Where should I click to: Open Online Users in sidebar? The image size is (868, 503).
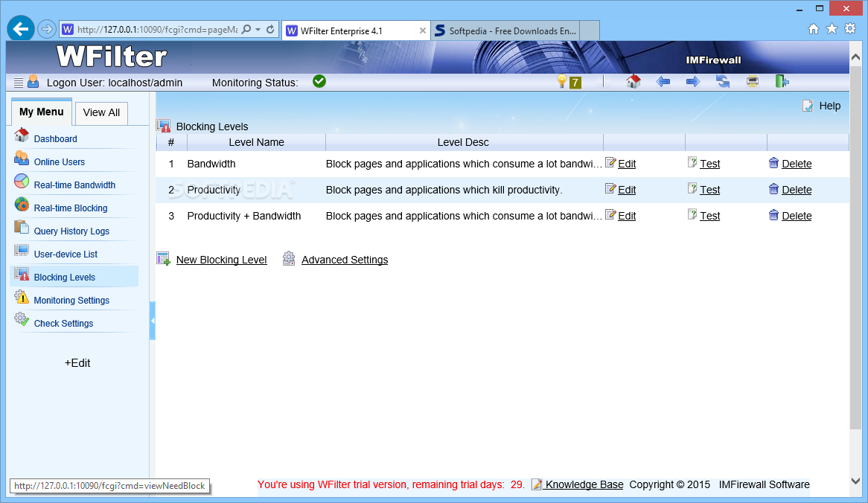pos(60,162)
